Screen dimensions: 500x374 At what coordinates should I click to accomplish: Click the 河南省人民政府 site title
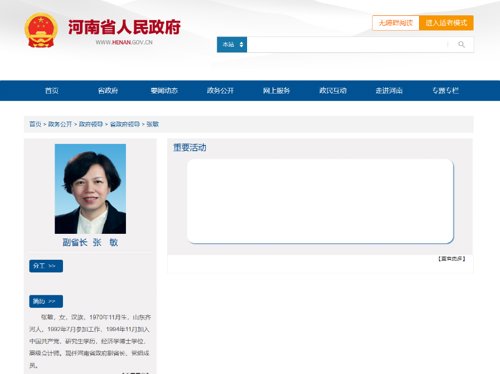124,27
